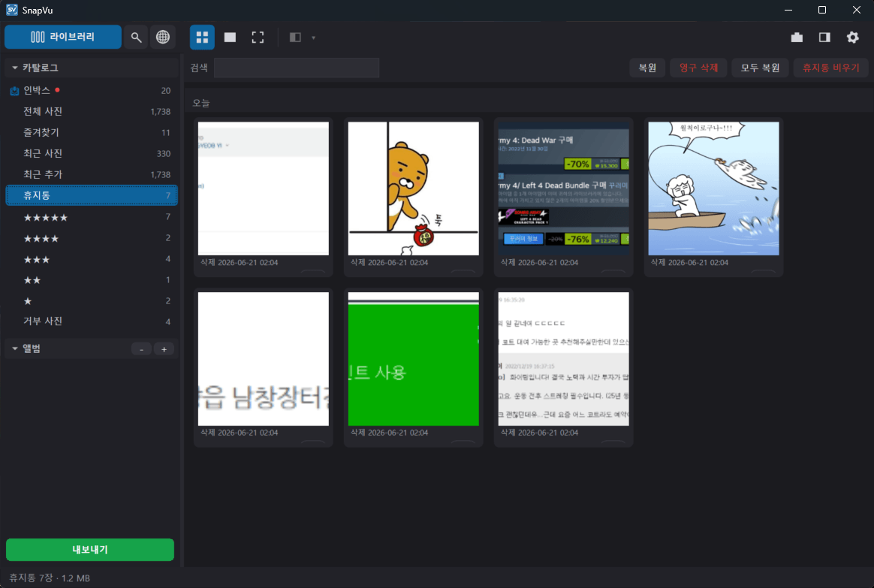Select the Dead War sale thumbnail
The width and height of the screenshot is (874, 588).
tap(563, 188)
